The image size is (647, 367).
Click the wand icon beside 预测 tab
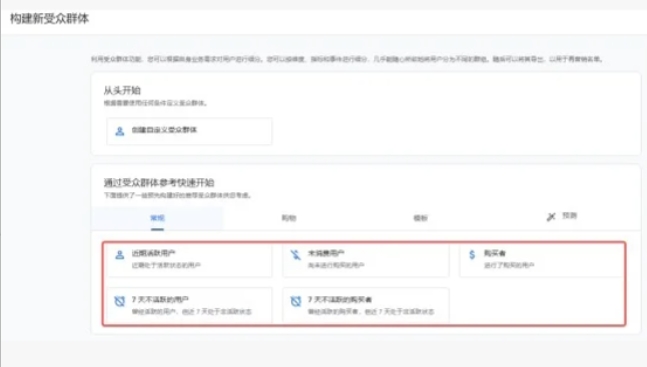tap(551, 217)
